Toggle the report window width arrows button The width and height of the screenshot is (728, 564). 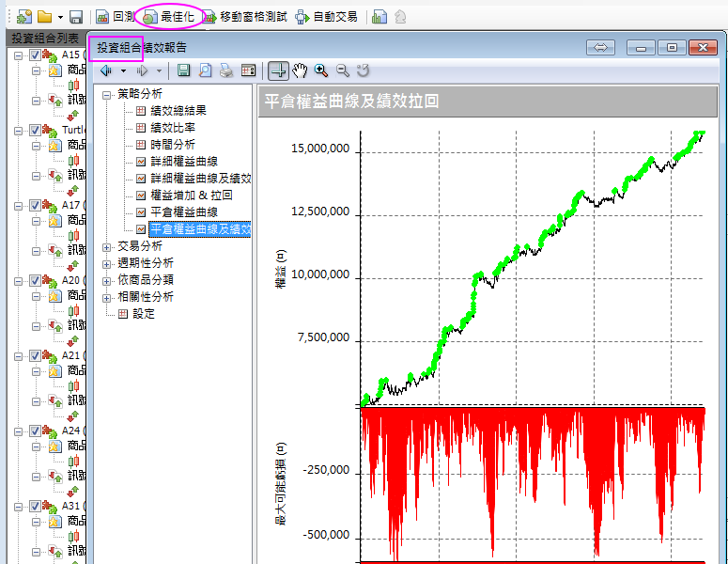(600, 47)
